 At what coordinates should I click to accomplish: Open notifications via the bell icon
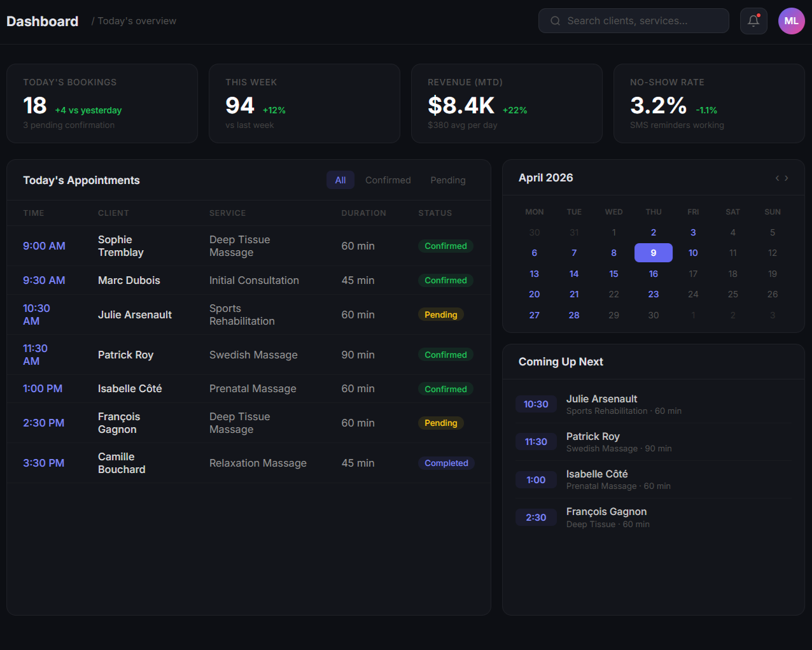coord(753,21)
